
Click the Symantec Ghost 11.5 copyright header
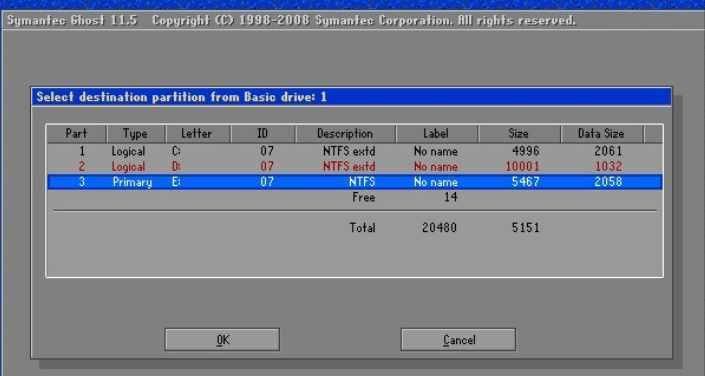tap(291, 20)
